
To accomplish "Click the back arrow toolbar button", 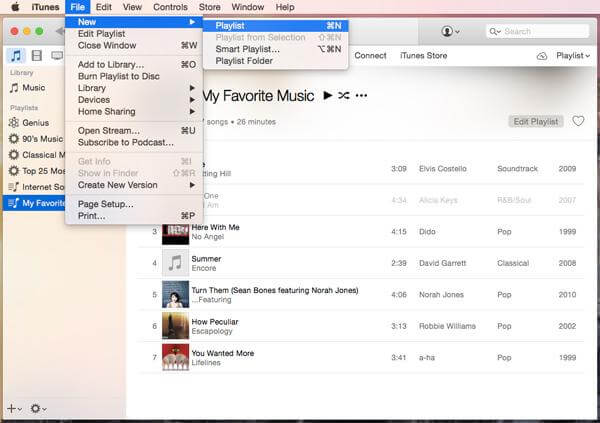I will 60,31.
